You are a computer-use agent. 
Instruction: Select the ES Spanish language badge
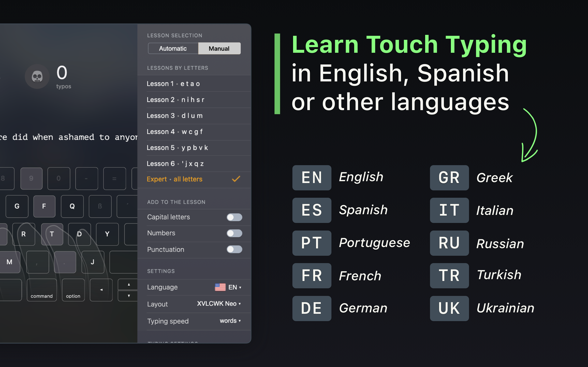coord(312,210)
